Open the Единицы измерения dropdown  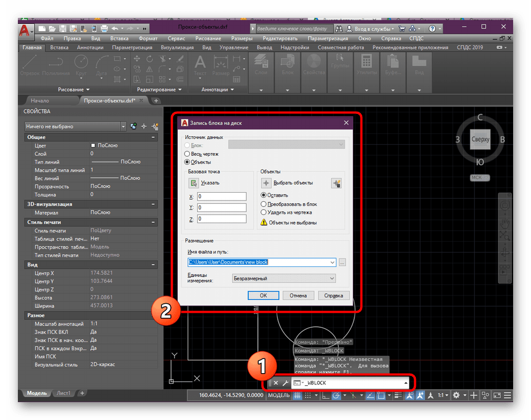pos(283,278)
